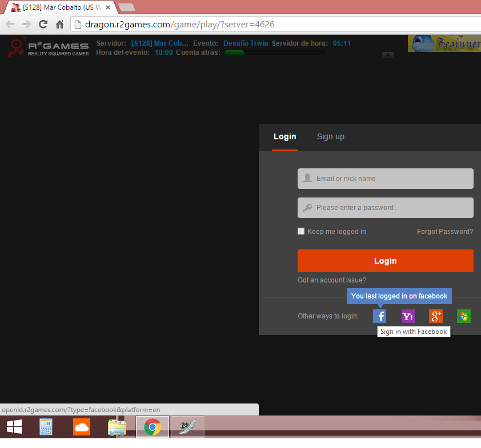Click the password input field
Viewport: 481px width, 448px height.
[386, 208]
